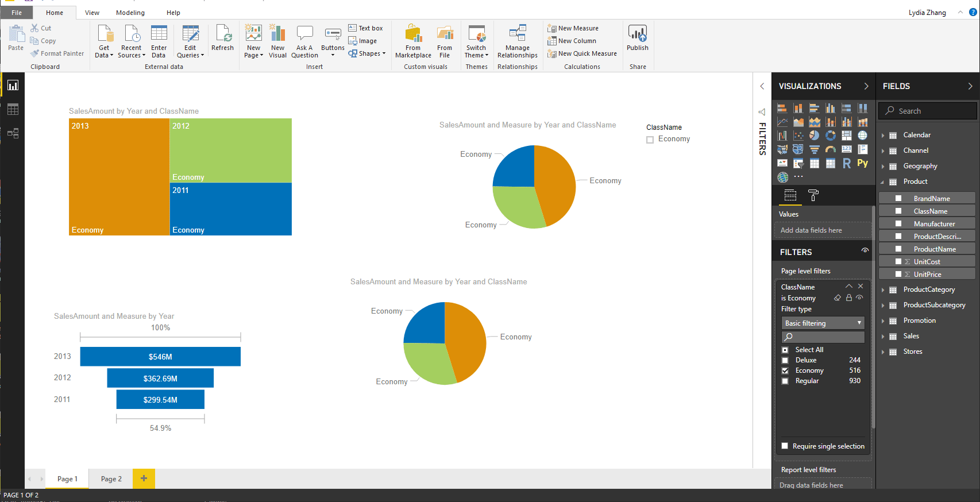
Task: Open the Get Data dropdown
Action: (x=104, y=41)
